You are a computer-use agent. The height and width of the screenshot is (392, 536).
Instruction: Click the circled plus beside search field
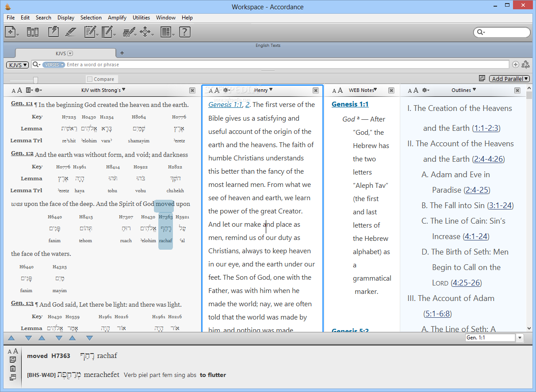tap(516, 65)
